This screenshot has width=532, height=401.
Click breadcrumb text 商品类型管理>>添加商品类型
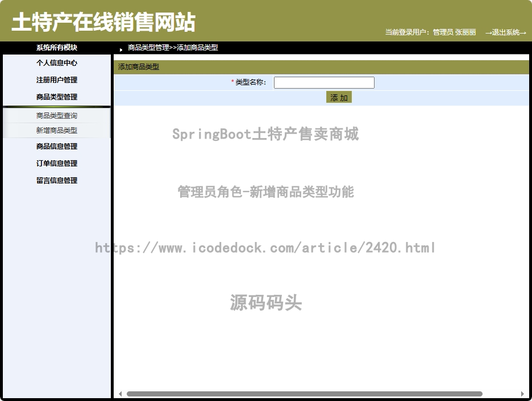point(173,48)
